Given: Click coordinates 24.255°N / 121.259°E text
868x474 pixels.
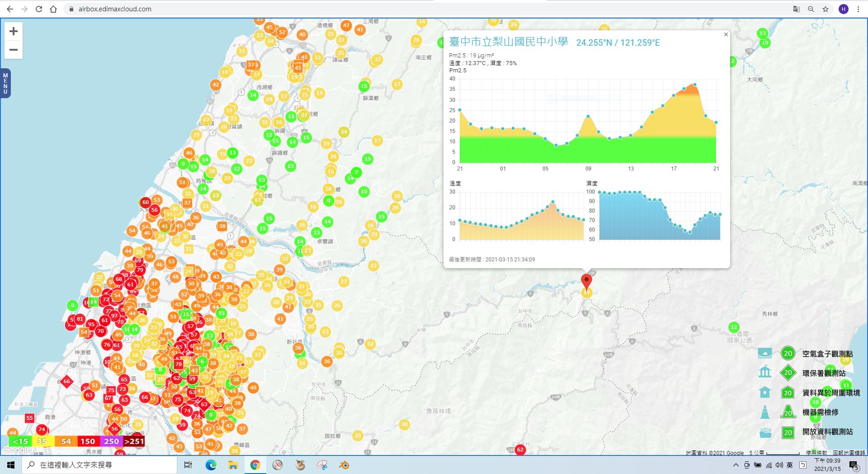Looking at the screenshot, I should click(x=618, y=43).
